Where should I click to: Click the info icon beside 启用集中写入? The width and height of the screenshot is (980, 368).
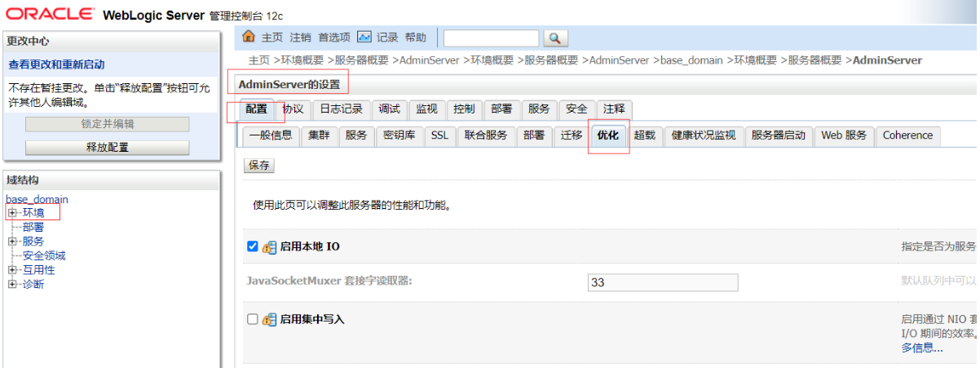[269, 320]
